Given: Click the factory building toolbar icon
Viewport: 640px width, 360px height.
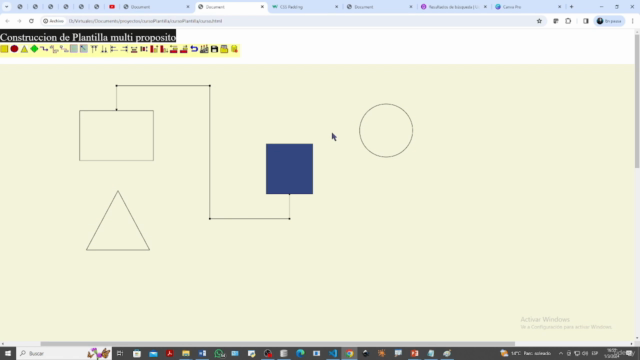Looking at the screenshot, I should click(x=204, y=49).
